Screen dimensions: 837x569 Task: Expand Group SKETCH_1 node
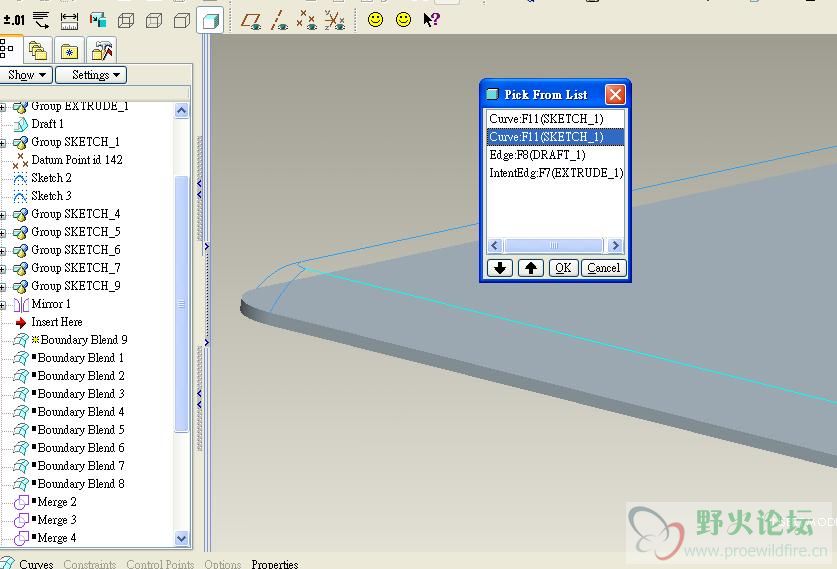[x=3, y=143]
